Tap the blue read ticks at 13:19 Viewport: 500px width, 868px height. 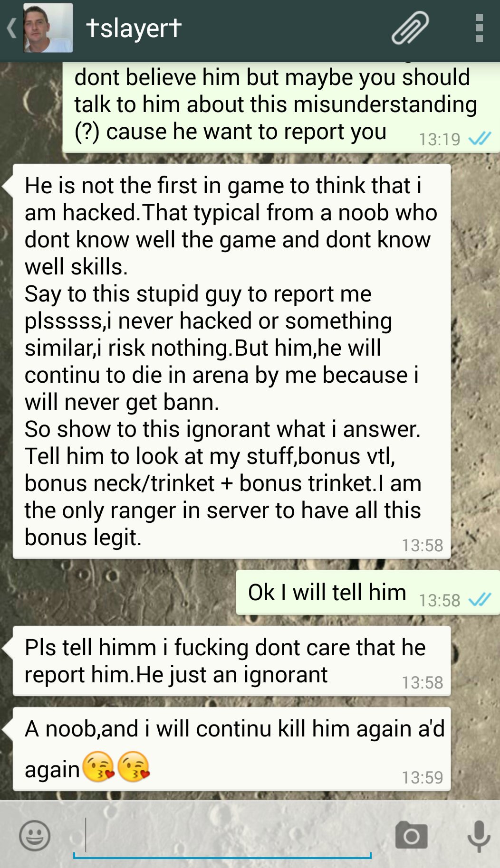pyautogui.click(x=480, y=139)
